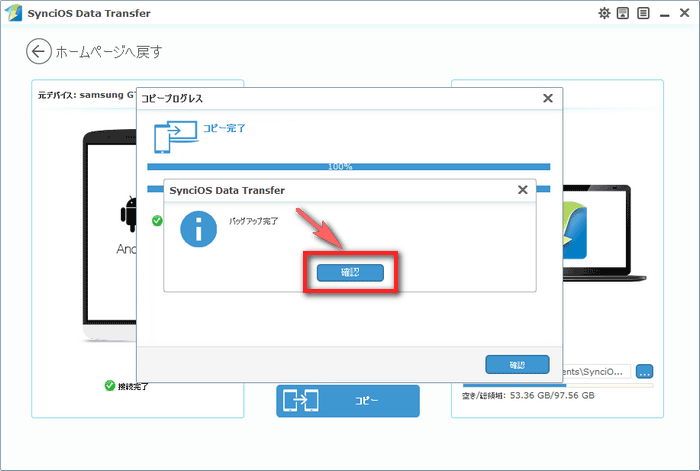The width and height of the screenshot is (700, 471).
Task: Click the disk space usage bar
Action: point(558,385)
